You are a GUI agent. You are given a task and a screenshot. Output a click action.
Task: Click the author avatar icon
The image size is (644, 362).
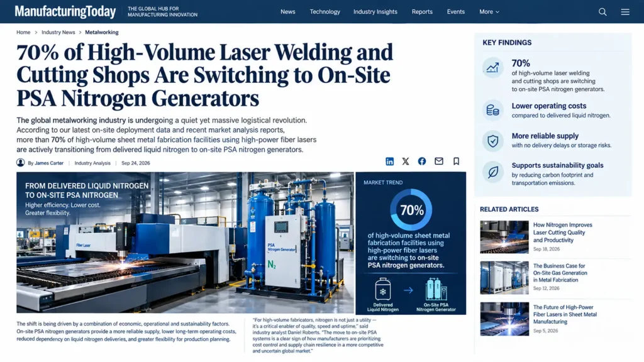pyautogui.click(x=21, y=163)
